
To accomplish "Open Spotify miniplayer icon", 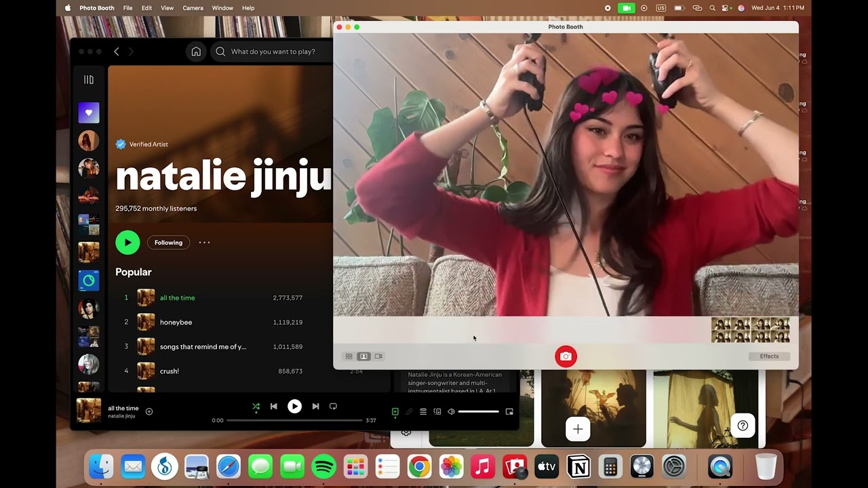I will pos(509,411).
